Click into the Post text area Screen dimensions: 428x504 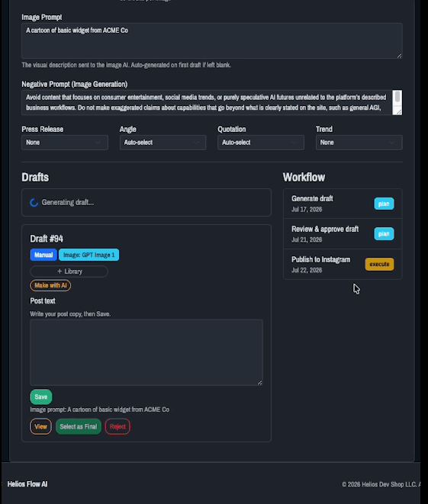[146, 352]
